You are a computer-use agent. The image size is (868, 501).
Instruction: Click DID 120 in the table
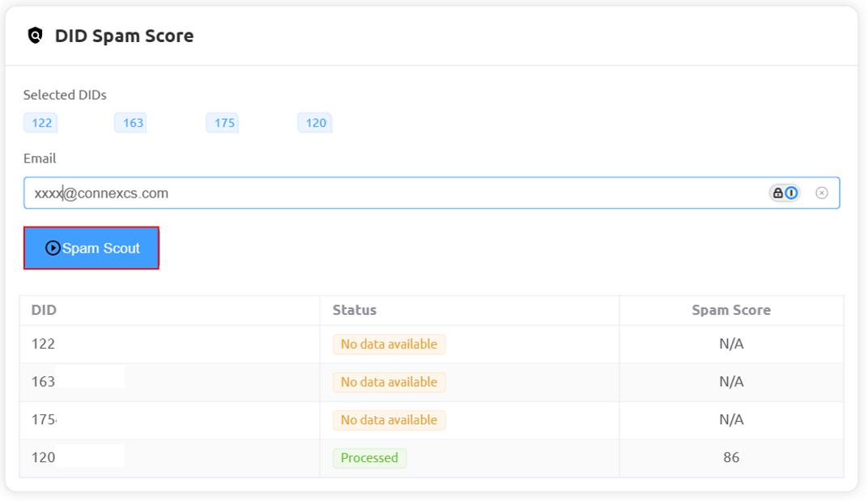pos(43,457)
